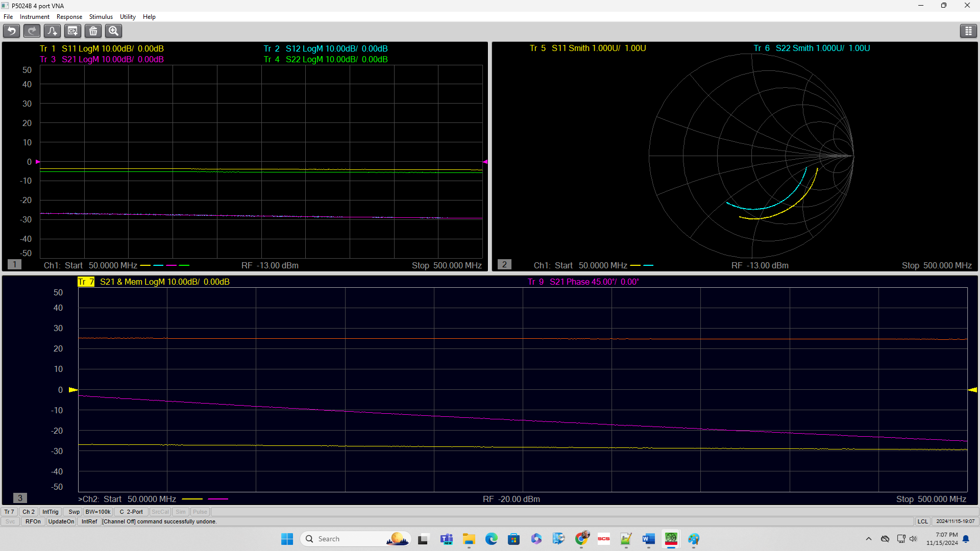
Task: Open Google Chrome from taskbar
Action: point(581,539)
